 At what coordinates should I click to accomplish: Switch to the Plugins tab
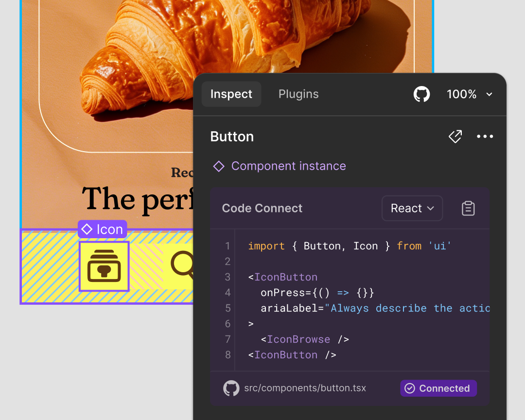(x=298, y=94)
